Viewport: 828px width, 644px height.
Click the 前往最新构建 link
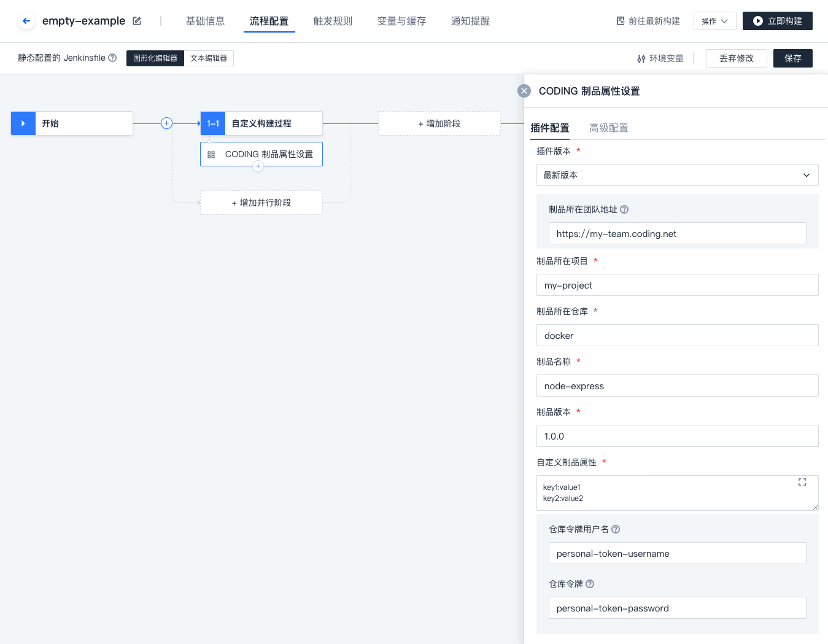click(648, 21)
